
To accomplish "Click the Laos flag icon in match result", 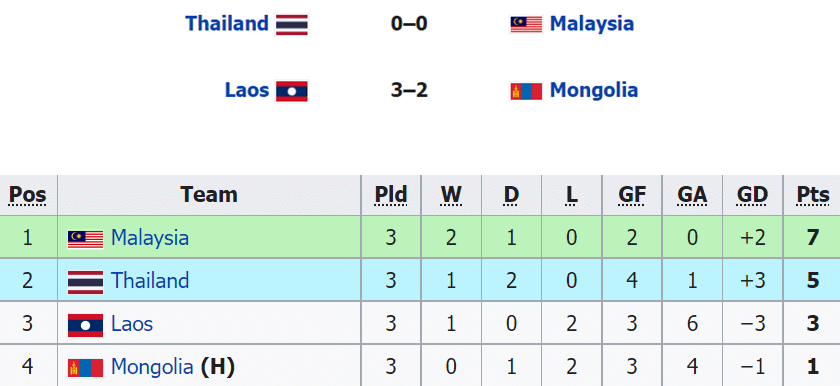I will (x=291, y=91).
